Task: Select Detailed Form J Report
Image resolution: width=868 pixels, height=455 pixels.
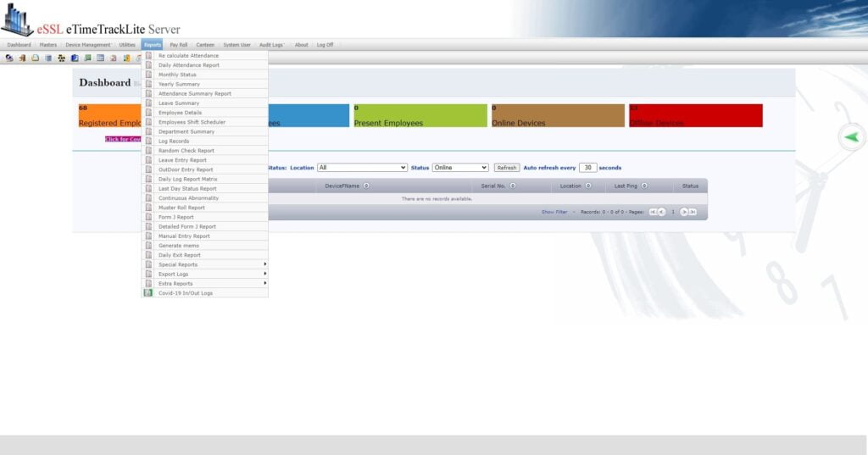Action: [205, 226]
